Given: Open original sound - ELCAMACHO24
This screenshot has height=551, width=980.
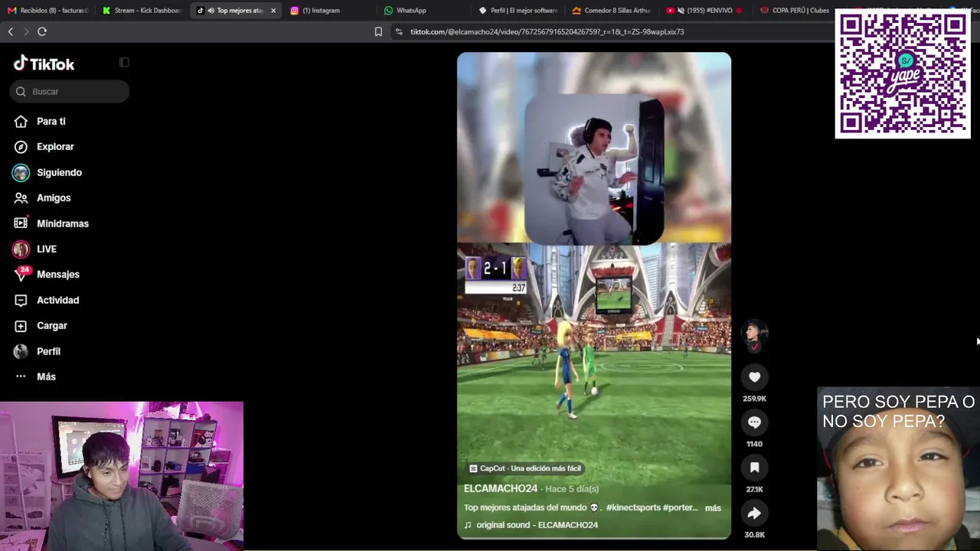Looking at the screenshot, I should 537,525.
